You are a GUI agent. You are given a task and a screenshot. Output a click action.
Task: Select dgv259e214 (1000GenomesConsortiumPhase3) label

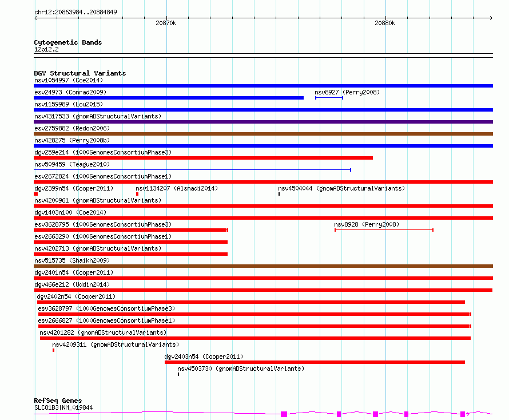(103, 152)
